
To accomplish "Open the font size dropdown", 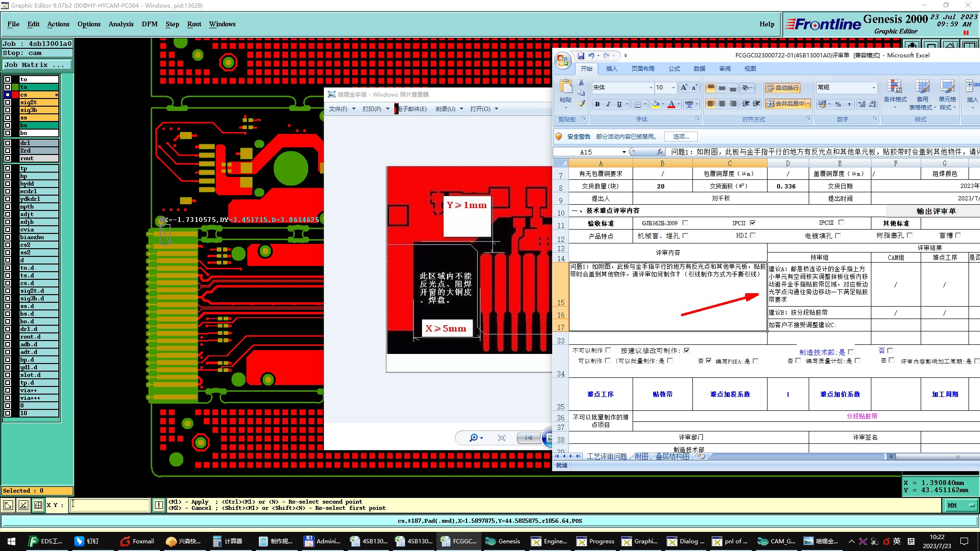I will pos(673,88).
